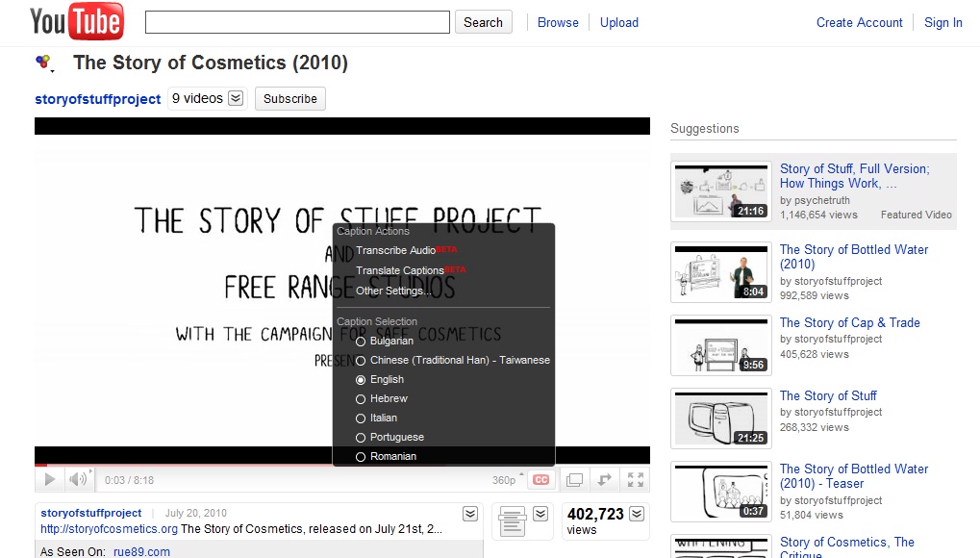Select Portuguese captions
980x558 pixels.
pyautogui.click(x=390, y=438)
